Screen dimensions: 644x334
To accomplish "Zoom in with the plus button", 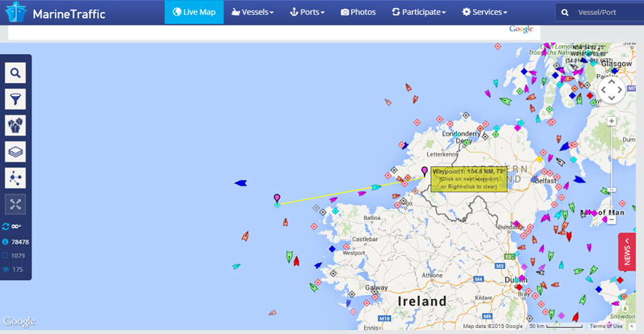I will (612, 121).
